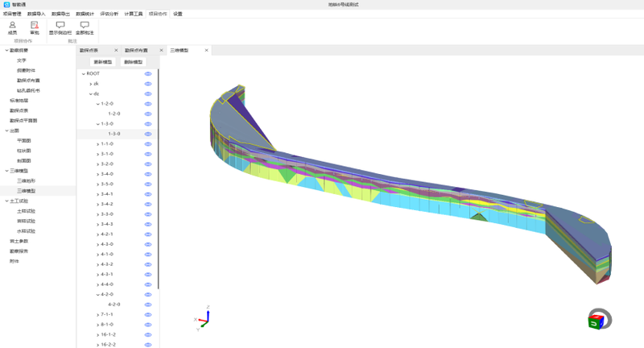Click the XYZ axis orientation gizmo
The image size is (644, 348).
204,318
